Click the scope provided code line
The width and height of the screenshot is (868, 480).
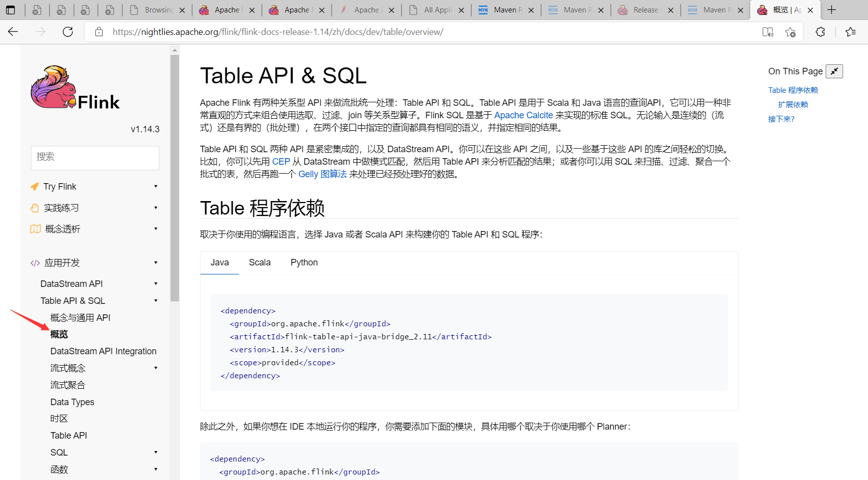point(282,363)
